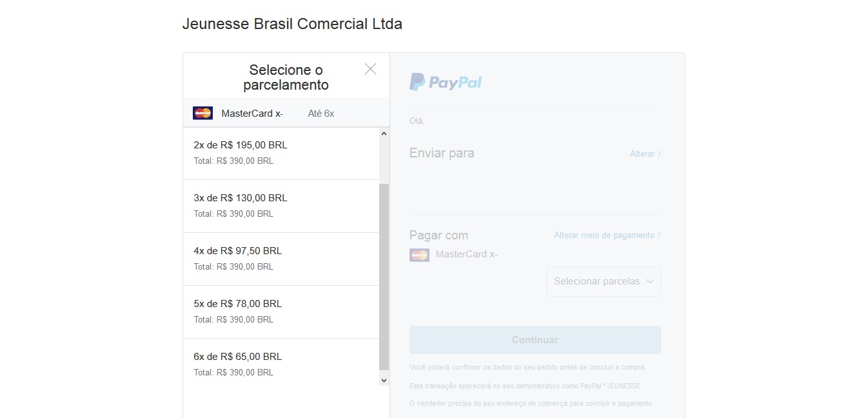This screenshot has width=868, height=418.
Task: Click the Alterar shipping address link
Action: pos(642,154)
